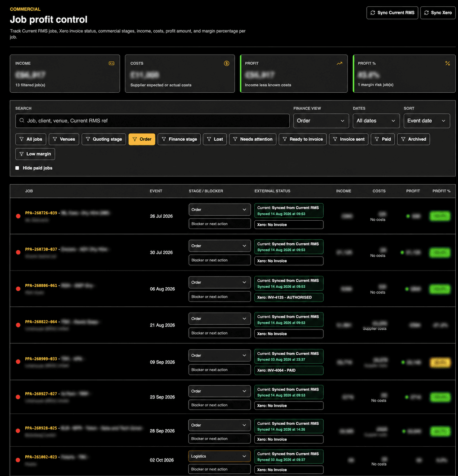Click green profit % badge for PPA-260726-039
This screenshot has height=476, width=458.
440,216
